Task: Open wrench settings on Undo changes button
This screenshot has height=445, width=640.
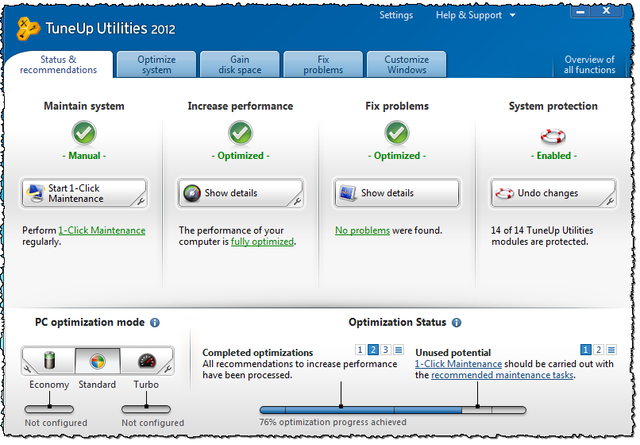Action: [x=610, y=200]
